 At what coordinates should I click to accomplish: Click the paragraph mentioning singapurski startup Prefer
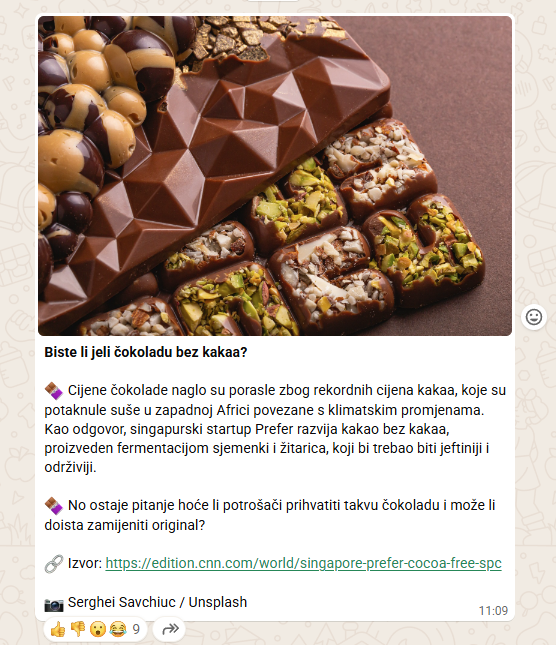pos(275,429)
